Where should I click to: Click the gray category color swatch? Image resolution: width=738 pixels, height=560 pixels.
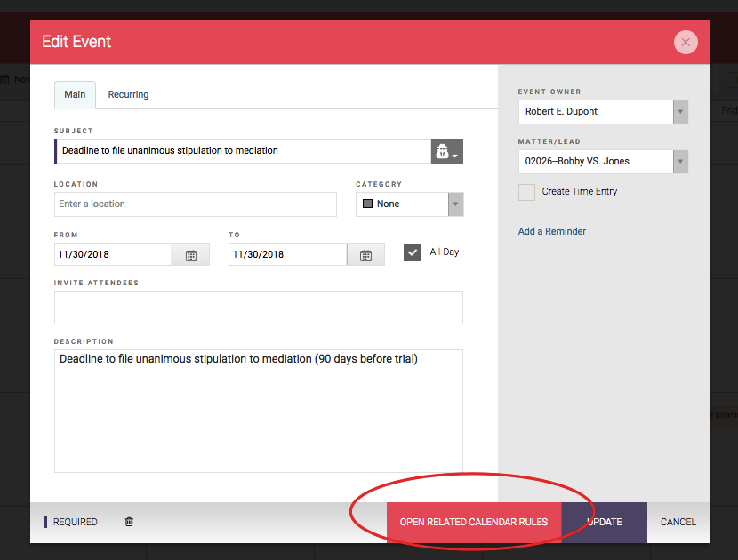pos(366,204)
